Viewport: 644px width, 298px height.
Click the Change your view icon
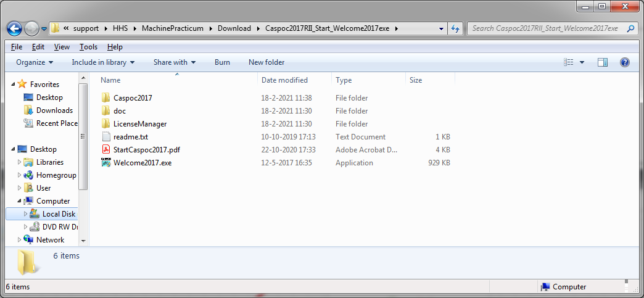(x=568, y=62)
